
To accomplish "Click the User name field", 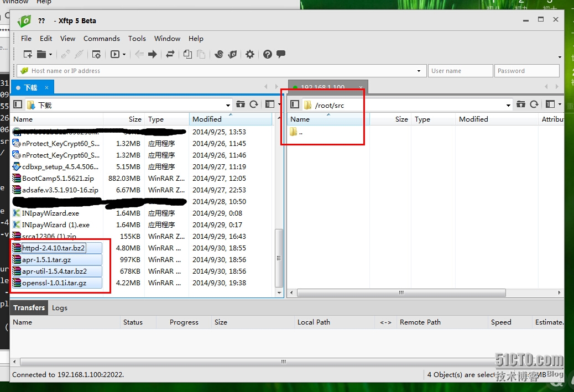I will (x=461, y=71).
